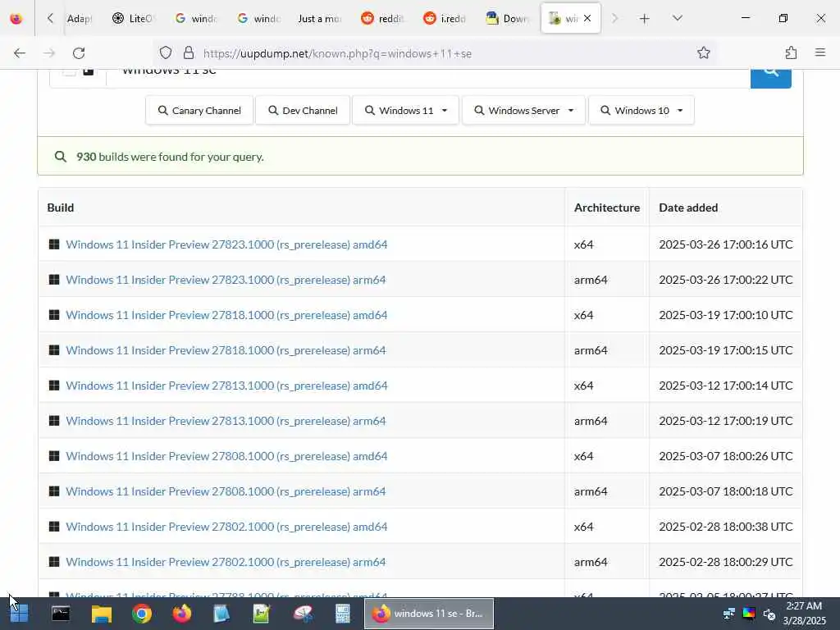Open the Windows Start menu
The height and width of the screenshot is (630, 840).
point(20,614)
